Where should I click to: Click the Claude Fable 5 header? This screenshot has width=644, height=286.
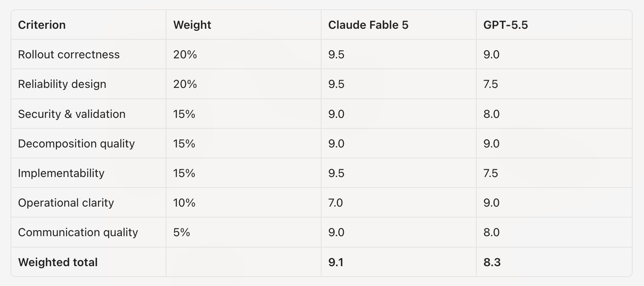pos(368,25)
